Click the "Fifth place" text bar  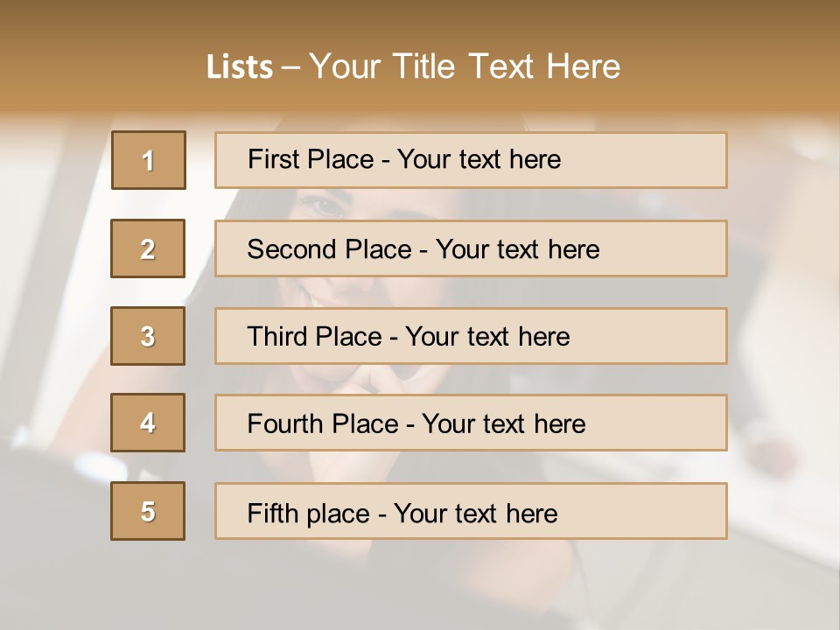pyautogui.click(x=471, y=511)
